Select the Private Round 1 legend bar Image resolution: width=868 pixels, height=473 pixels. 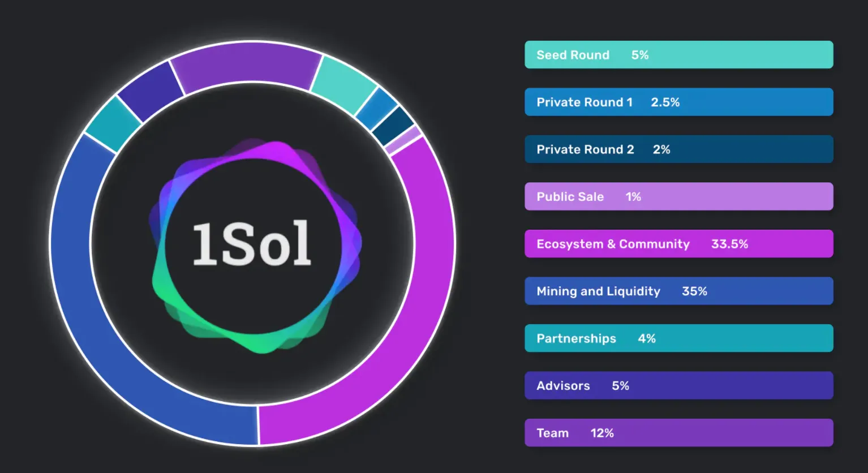pyautogui.click(x=678, y=102)
